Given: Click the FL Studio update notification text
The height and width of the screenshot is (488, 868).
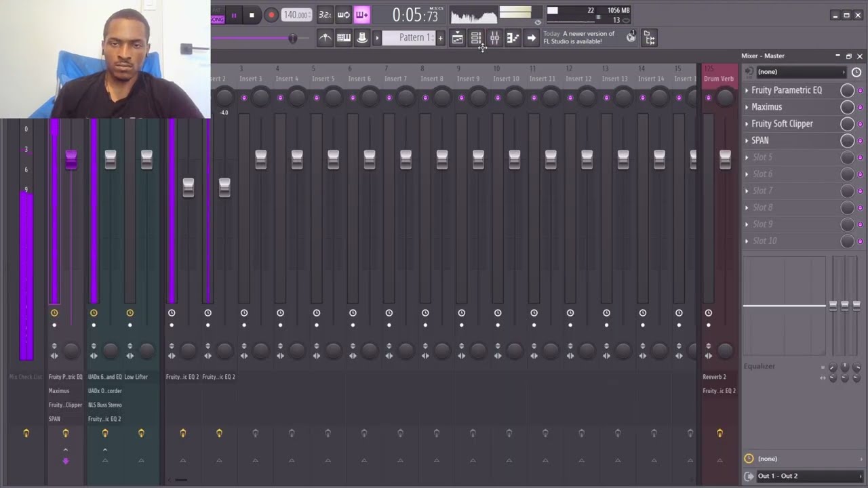Looking at the screenshot, I should pyautogui.click(x=578, y=37).
